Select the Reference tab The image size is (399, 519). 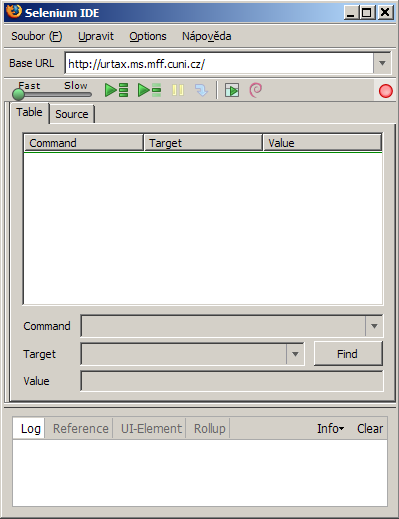(81, 428)
